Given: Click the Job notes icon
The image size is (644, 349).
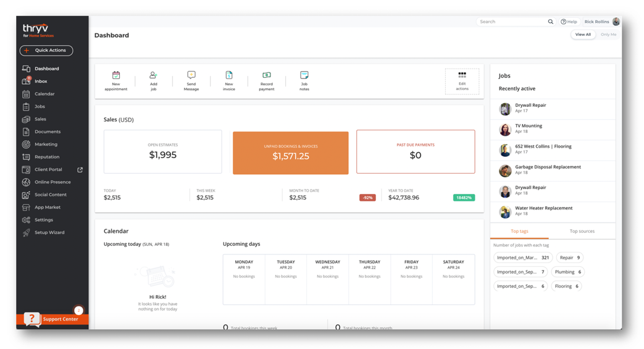Looking at the screenshot, I should click(x=304, y=75).
